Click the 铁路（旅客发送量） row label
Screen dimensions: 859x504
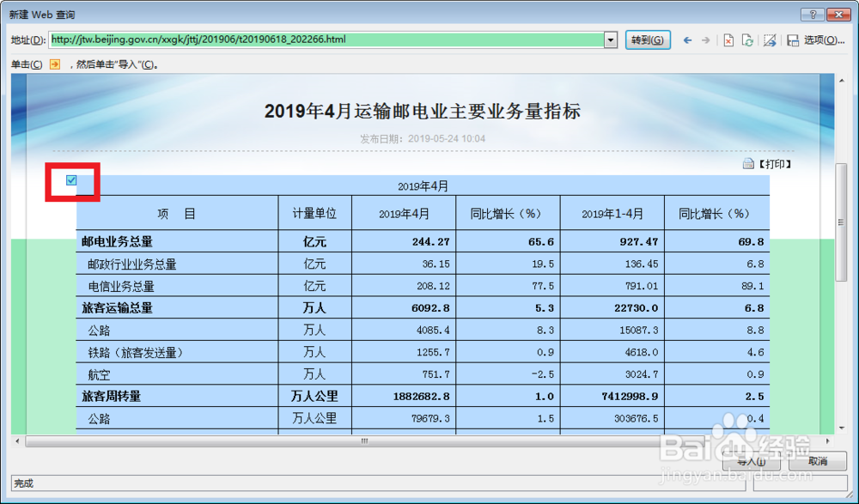[136, 353]
